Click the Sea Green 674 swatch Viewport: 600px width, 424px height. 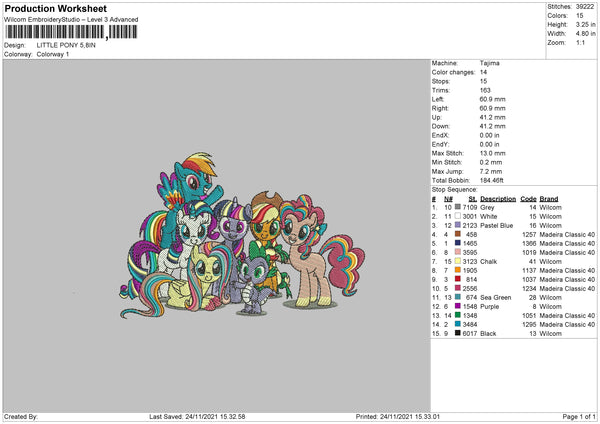click(x=458, y=297)
